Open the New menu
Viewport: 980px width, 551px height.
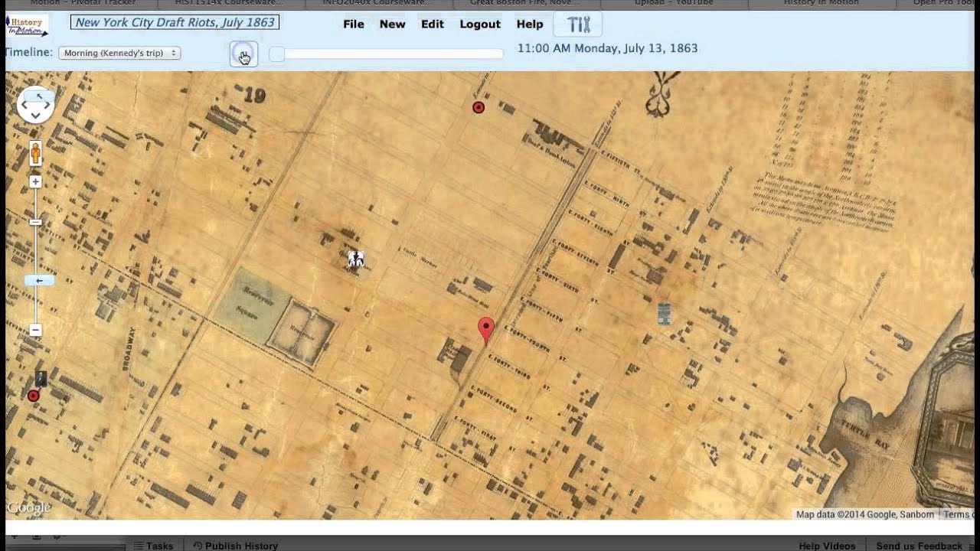[393, 24]
